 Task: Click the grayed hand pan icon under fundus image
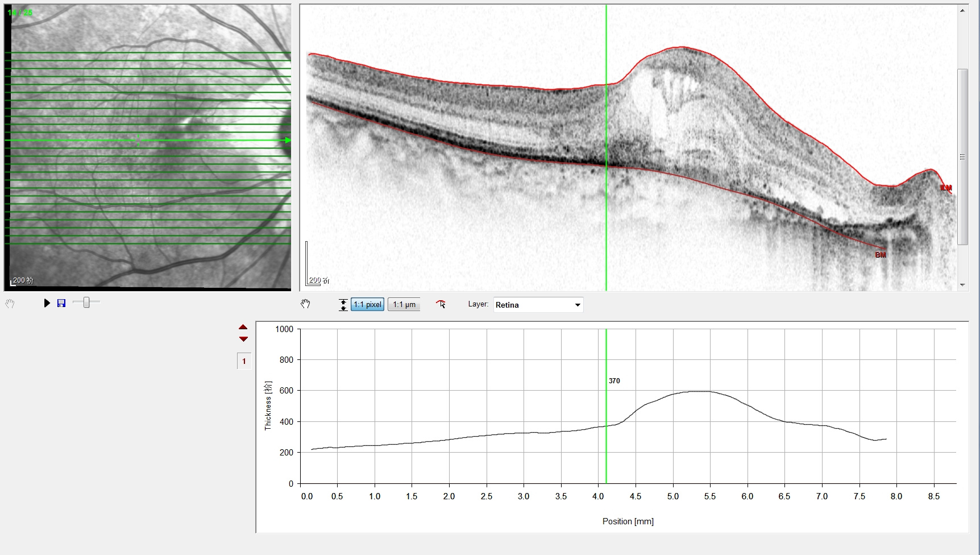click(10, 304)
